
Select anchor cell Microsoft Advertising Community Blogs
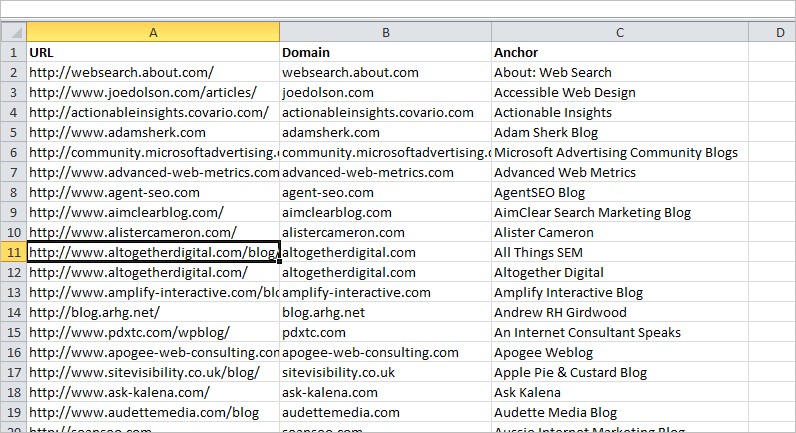(620, 152)
